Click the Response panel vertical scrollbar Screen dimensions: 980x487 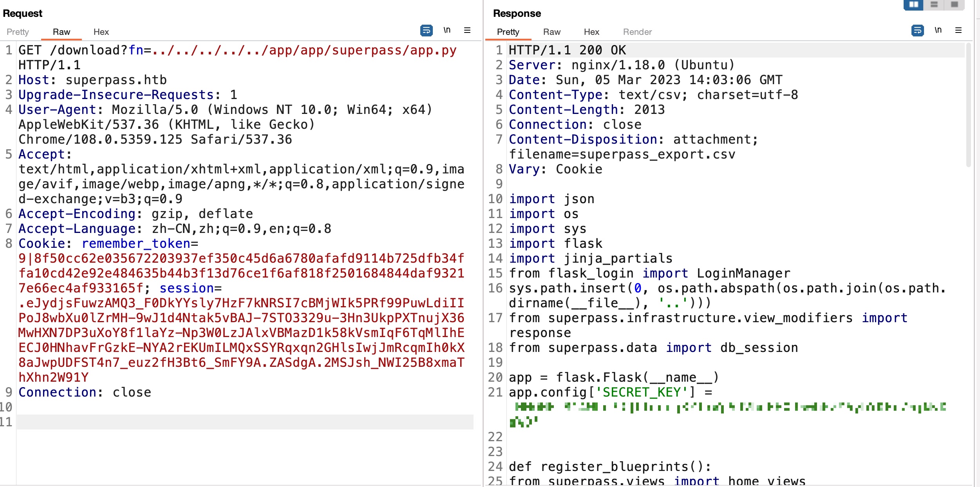click(968, 106)
